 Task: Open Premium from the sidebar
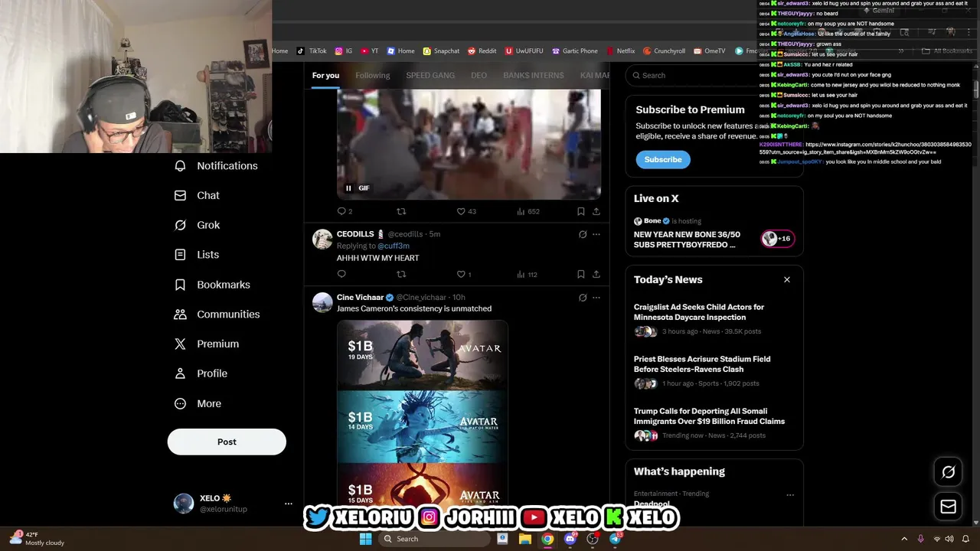207,344
